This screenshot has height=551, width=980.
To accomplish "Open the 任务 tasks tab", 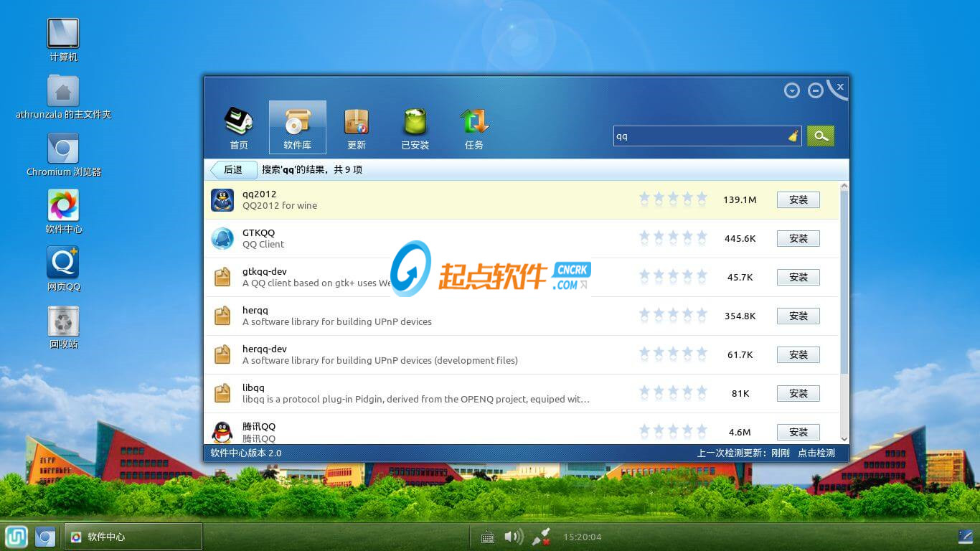I will click(474, 128).
